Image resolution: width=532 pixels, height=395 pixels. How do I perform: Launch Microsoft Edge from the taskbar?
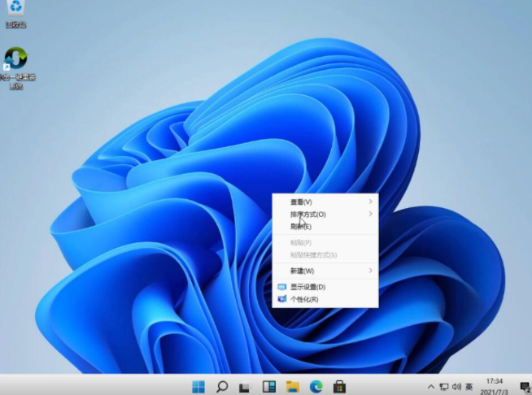tap(316, 387)
